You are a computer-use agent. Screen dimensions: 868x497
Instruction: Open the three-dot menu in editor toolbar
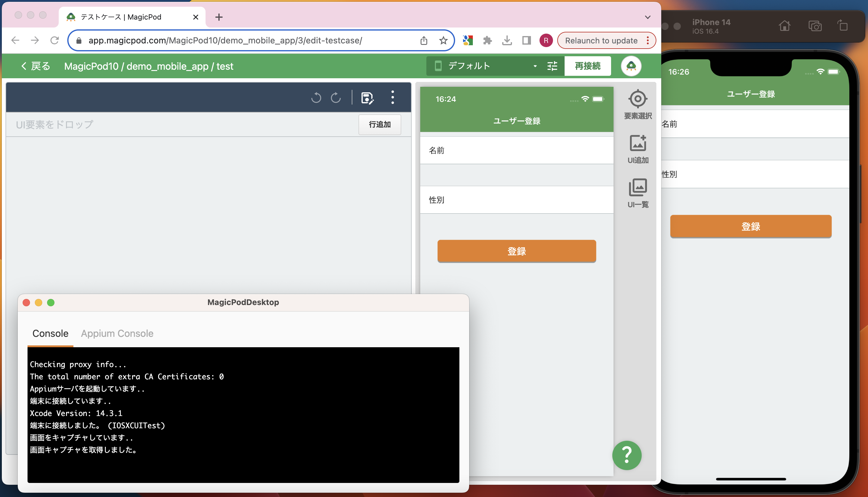[393, 97]
